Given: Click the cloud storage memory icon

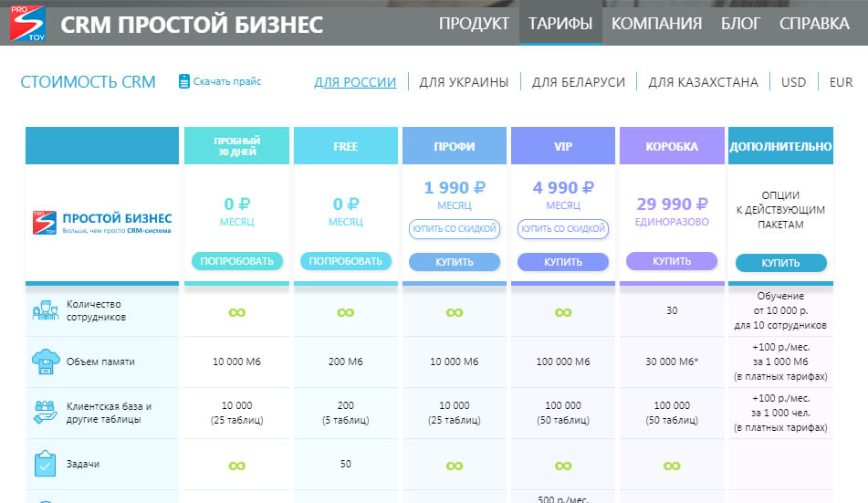Looking at the screenshot, I should click(46, 362).
